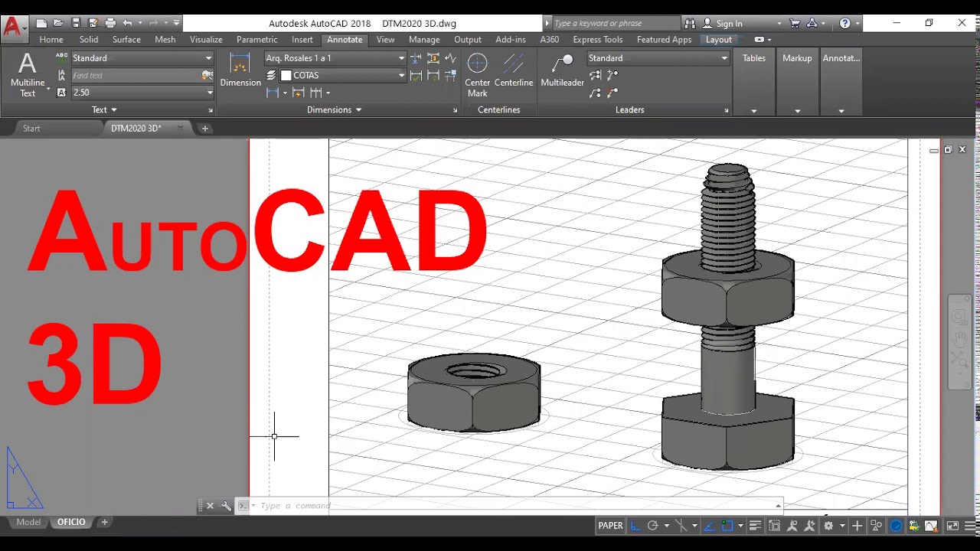The width and height of the screenshot is (980, 551).
Task: Toggle PAPER space in status bar
Action: tap(610, 526)
